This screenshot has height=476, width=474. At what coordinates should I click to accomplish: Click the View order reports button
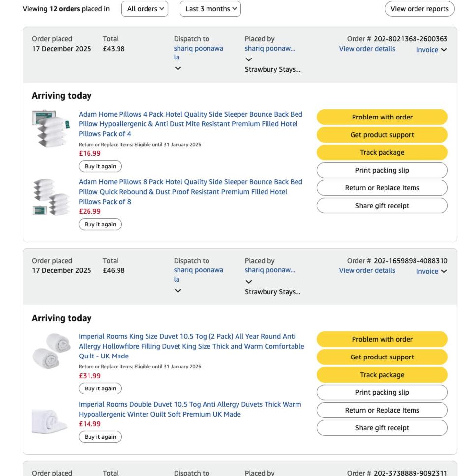coord(419,9)
